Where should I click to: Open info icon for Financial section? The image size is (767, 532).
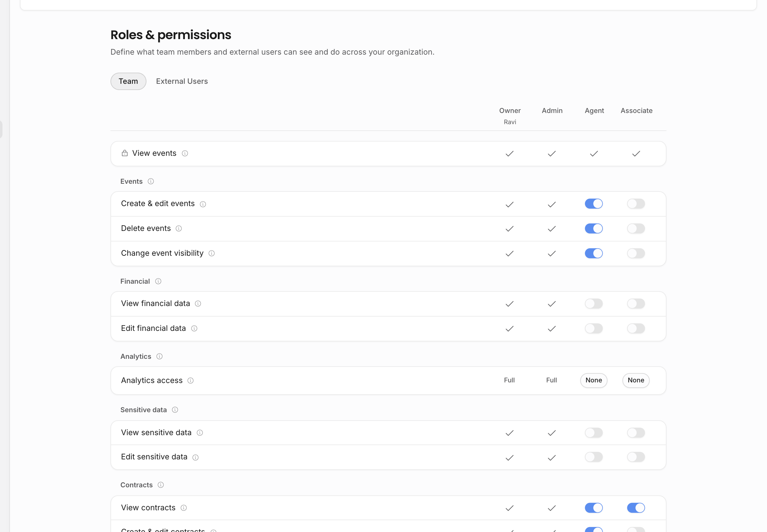[158, 281]
